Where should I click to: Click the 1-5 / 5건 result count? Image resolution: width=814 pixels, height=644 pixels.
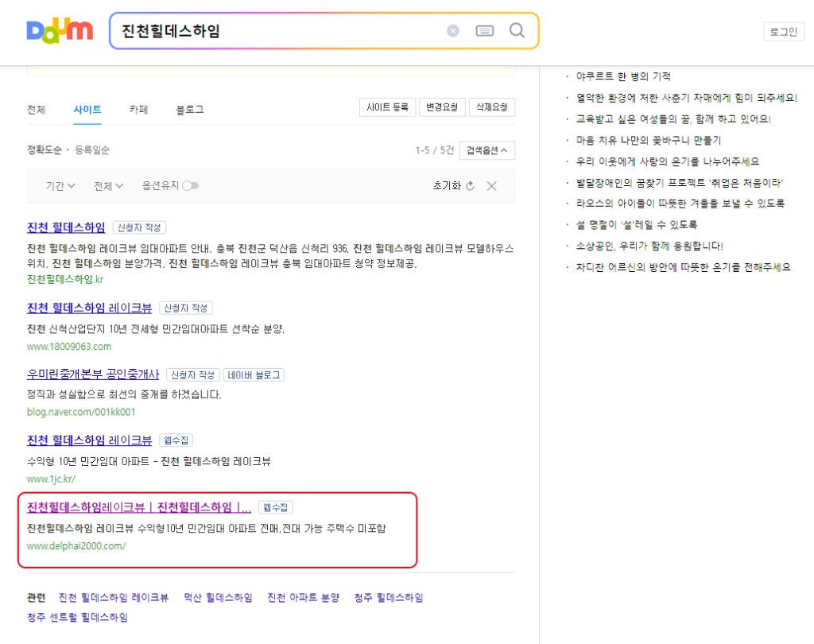[x=435, y=150]
